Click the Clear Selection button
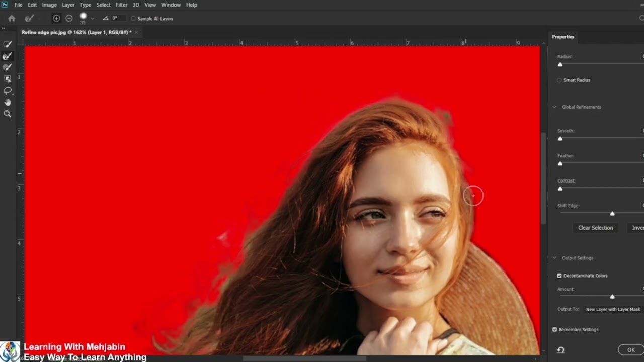Image resolution: width=644 pixels, height=362 pixels. coord(596,228)
